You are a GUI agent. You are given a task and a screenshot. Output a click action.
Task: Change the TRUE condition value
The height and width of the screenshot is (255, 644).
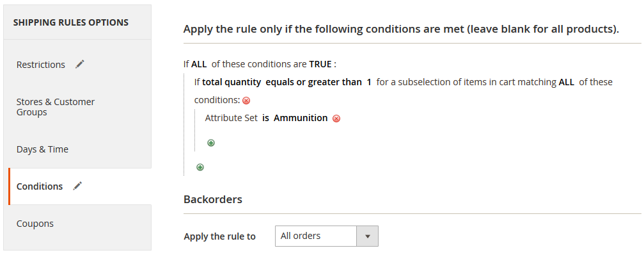point(320,65)
